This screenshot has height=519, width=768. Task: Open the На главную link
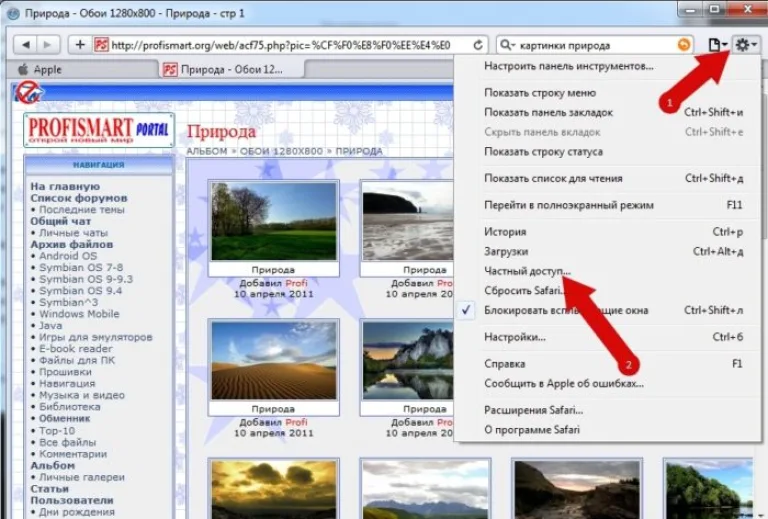65,187
